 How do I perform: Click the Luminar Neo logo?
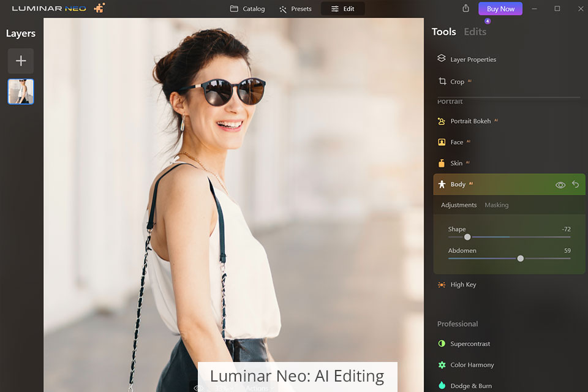[x=49, y=8]
